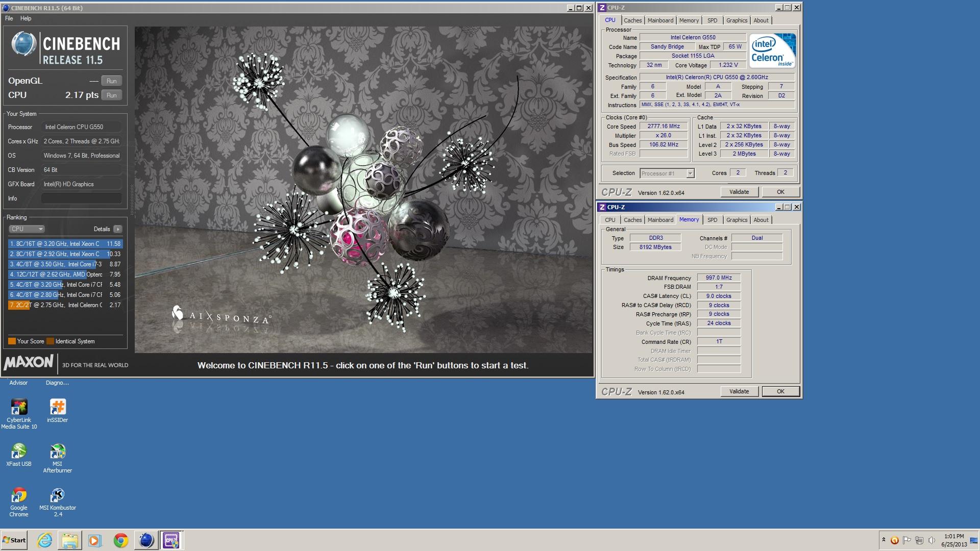Open Windows Explorer from the taskbar

click(x=70, y=540)
